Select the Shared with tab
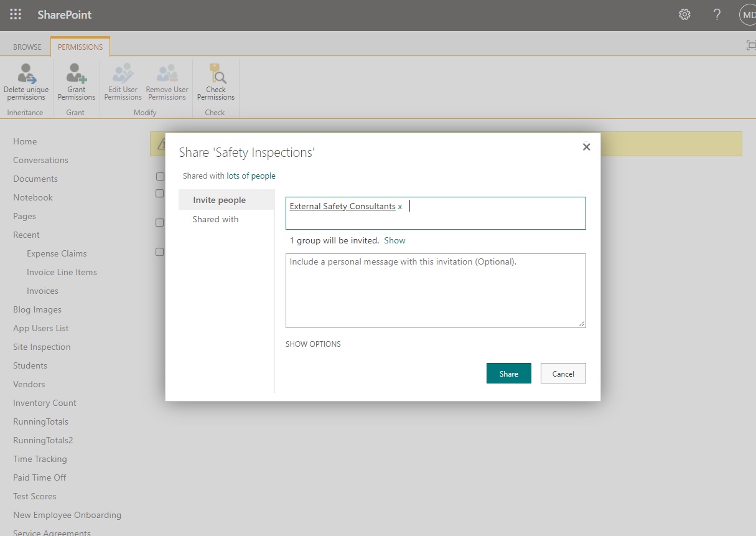The image size is (756, 536). pos(215,219)
